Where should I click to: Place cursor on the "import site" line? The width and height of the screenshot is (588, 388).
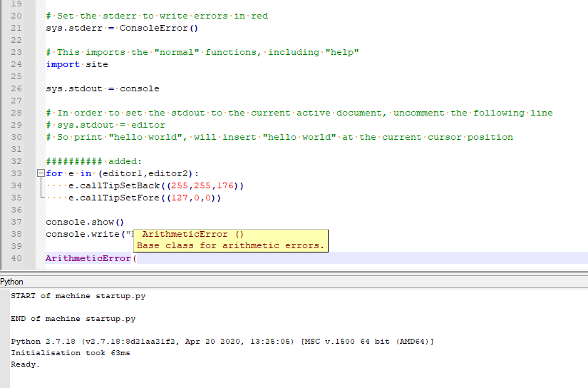pos(77,64)
